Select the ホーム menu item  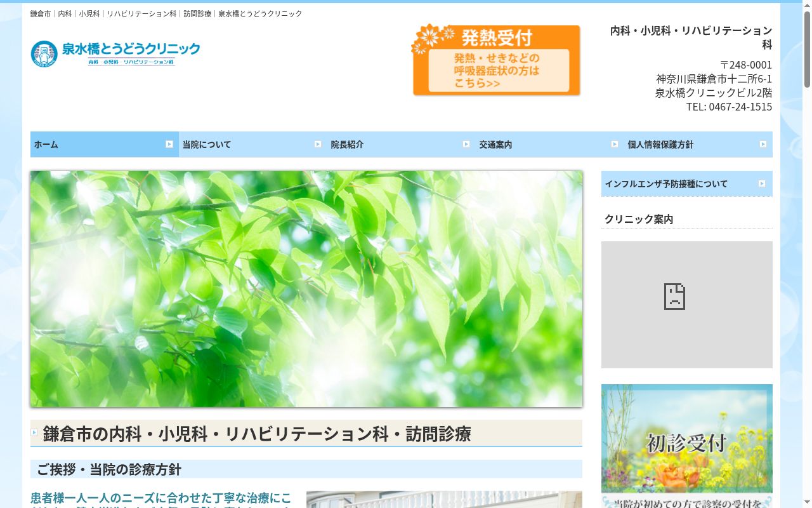[105, 144]
